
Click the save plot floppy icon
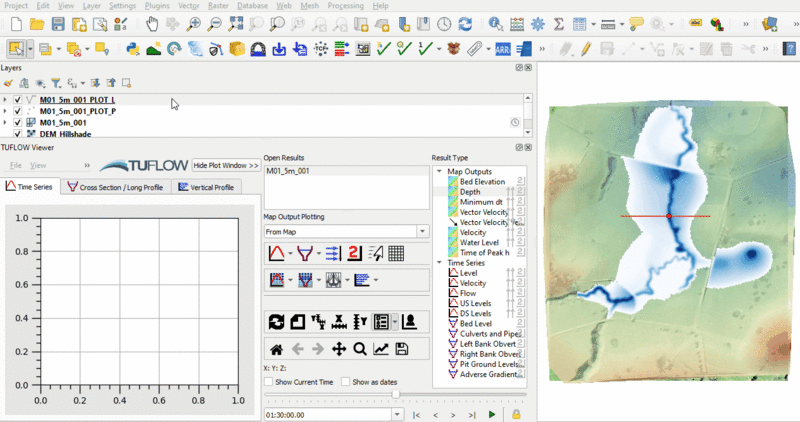point(402,349)
